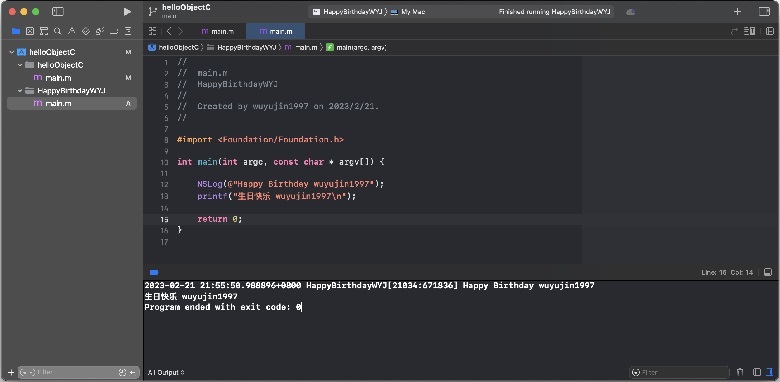
Task: Click Finished running HappyBirthdayWYJ status
Action: click(x=555, y=11)
